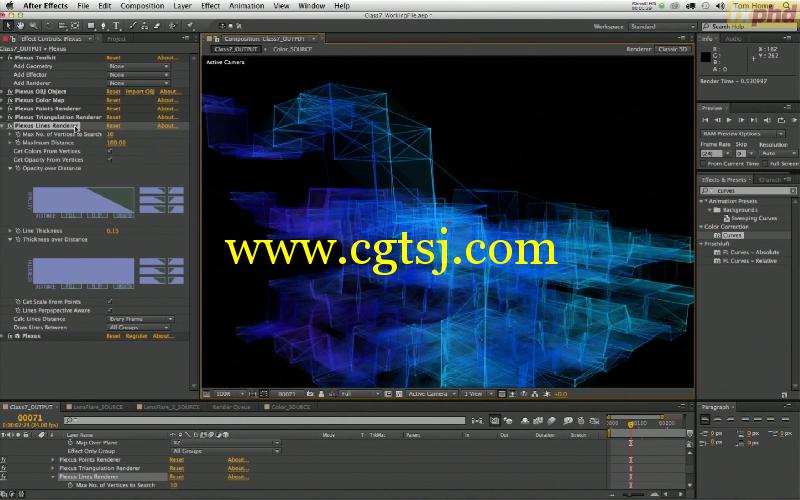Toggle Get Colors From Vertices checkbox

tap(110, 151)
